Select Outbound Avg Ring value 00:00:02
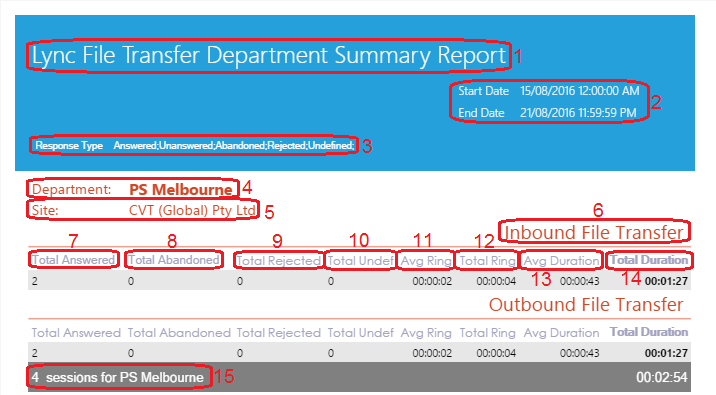The width and height of the screenshot is (716, 395). coord(432,353)
